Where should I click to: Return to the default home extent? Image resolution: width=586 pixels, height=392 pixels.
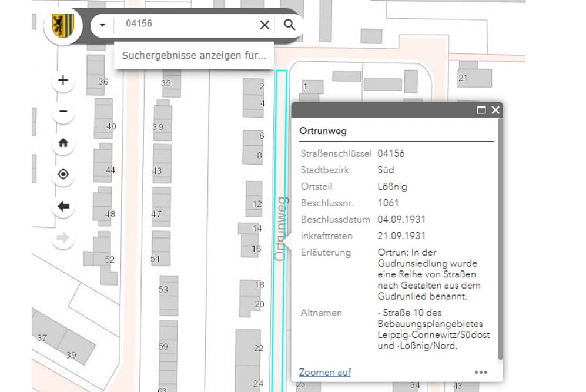tap(63, 143)
